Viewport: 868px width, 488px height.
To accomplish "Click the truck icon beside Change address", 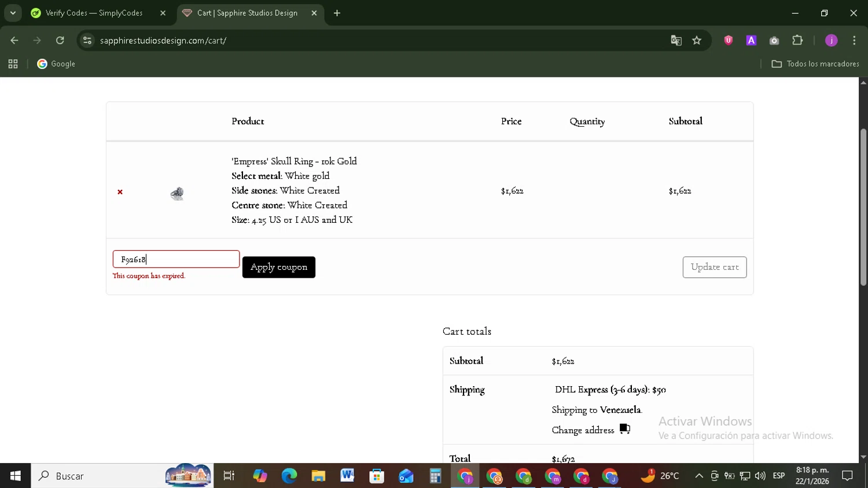I will [x=625, y=429].
